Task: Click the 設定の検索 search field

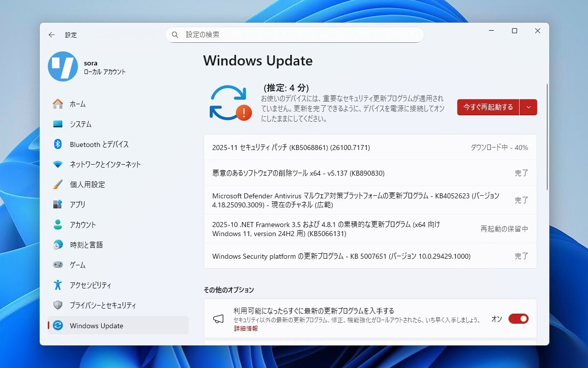Action: [x=295, y=35]
